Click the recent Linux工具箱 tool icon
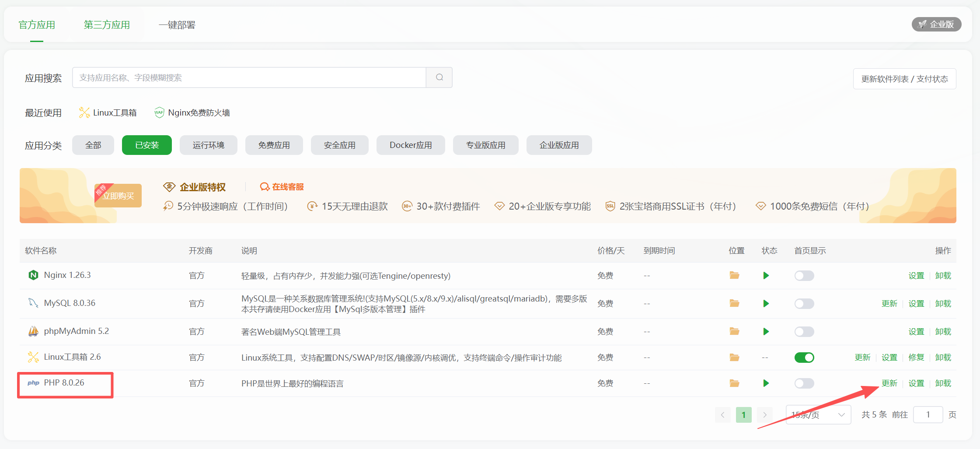This screenshot has width=980, height=449. 84,112
